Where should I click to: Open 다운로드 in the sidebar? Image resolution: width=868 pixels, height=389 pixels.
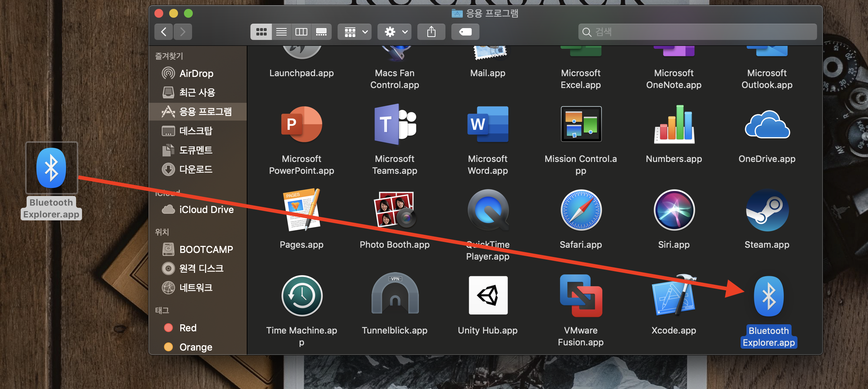tap(198, 169)
